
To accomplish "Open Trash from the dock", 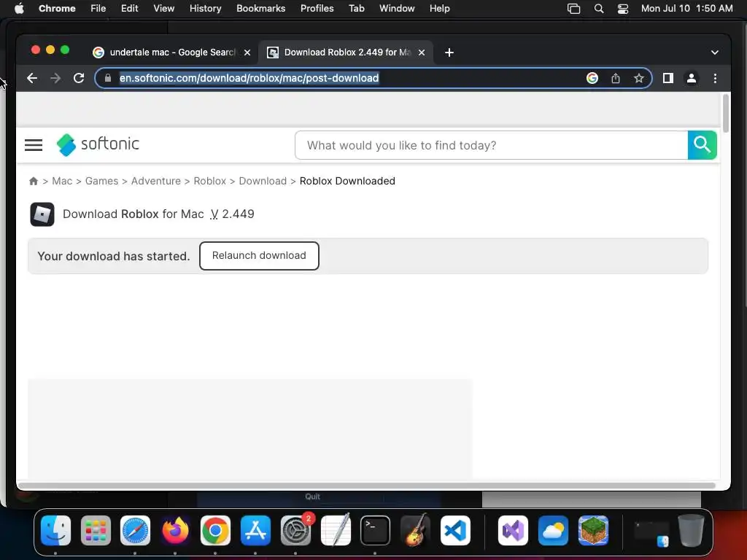I will pyautogui.click(x=692, y=530).
